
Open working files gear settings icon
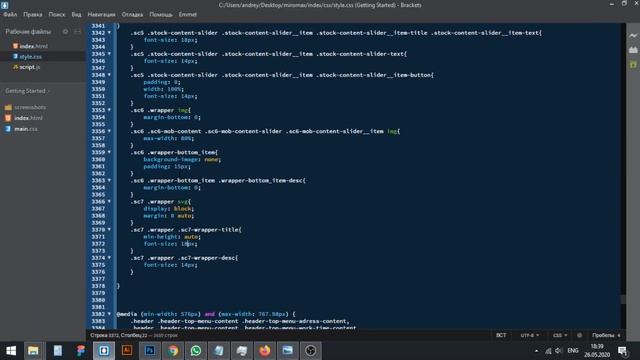pos(65,31)
